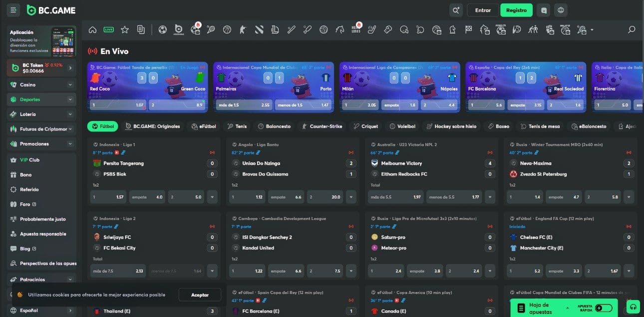Expand the Hoja de apuestas panel
This screenshot has width=644, height=317.
542,307
